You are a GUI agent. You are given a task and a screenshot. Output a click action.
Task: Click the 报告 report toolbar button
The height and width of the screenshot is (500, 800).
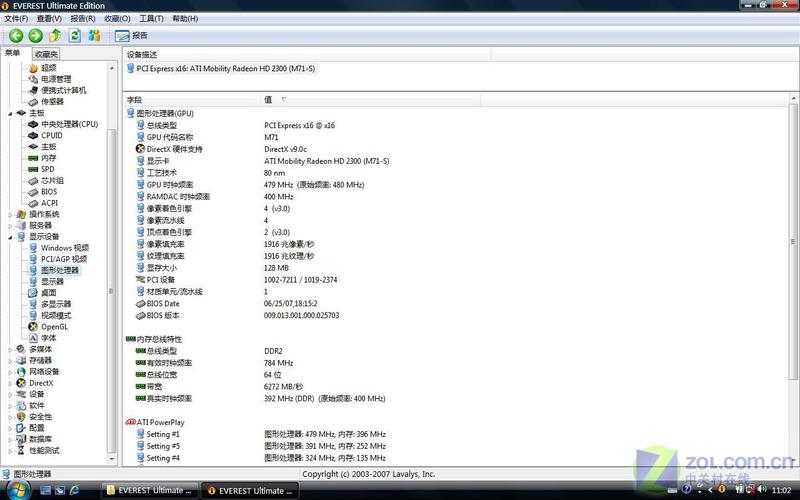(x=131, y=36)
